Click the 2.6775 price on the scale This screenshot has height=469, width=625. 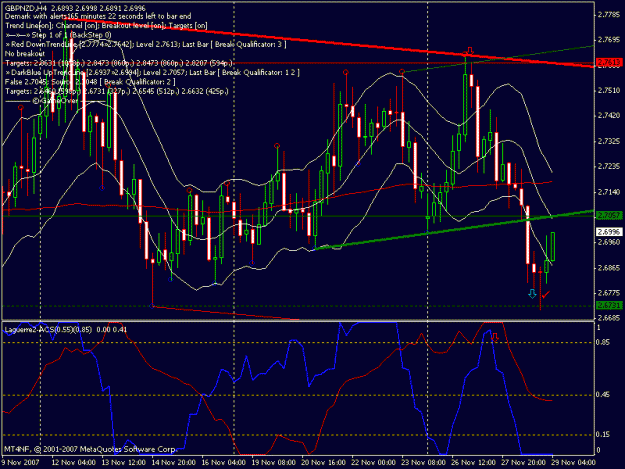point(609,293)
